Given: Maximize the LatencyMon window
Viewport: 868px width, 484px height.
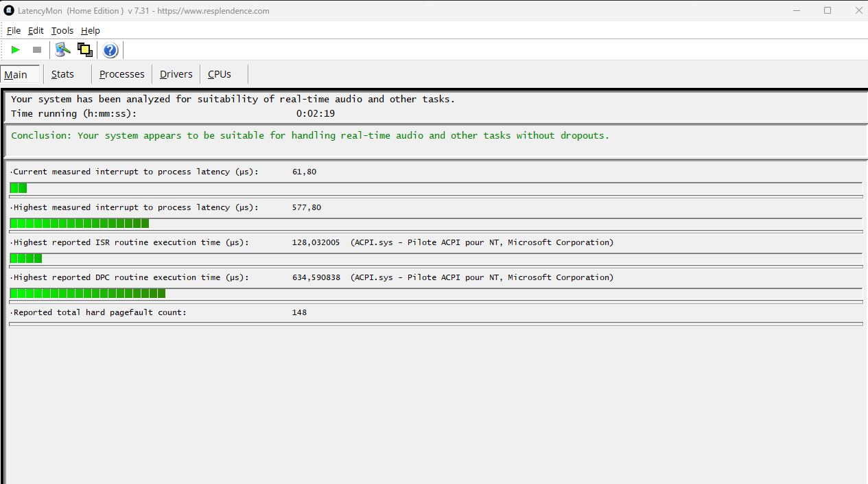Looking at the screenshot, I should [828, 10].
